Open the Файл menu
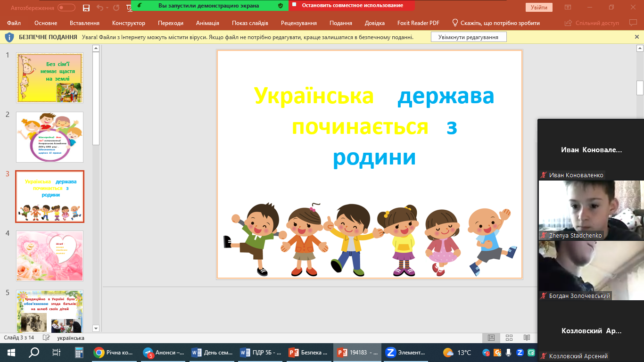The width and height of the screenshot is (644, 362). point(14,23)
